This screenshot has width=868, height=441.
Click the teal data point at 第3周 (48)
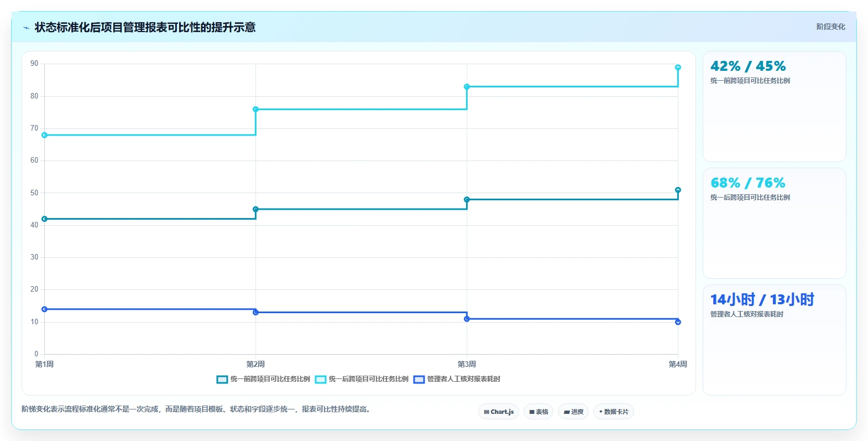[x=467, y=200]
